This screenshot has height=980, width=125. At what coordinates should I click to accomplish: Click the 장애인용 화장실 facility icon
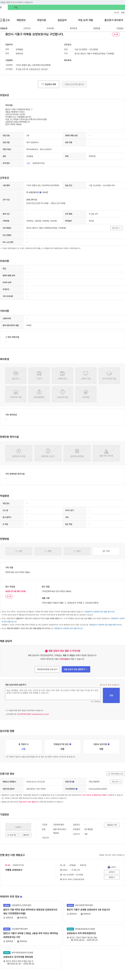click(x=77, y=453)
